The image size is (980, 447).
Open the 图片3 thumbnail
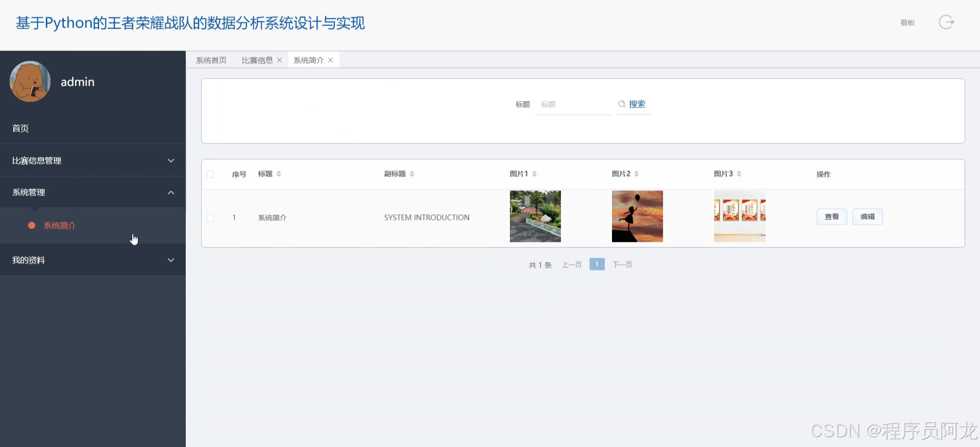[x=740, y=216]
